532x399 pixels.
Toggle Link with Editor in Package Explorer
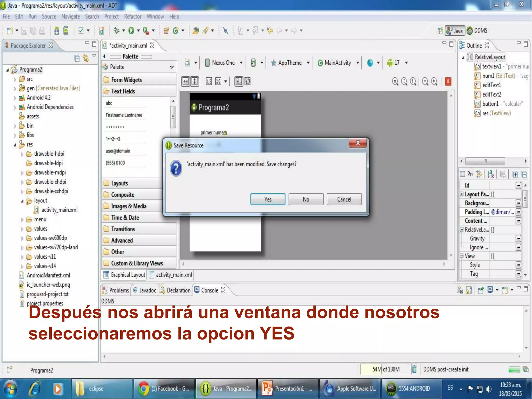point(85,58)
